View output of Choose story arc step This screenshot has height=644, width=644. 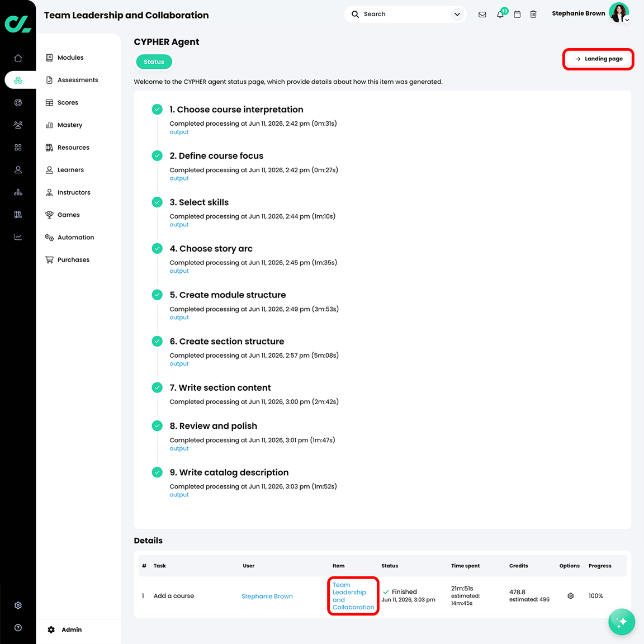tap(179, 271)
